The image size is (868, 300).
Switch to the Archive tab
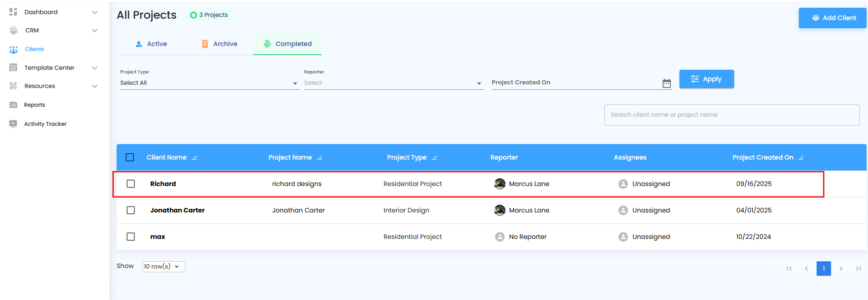tap(220, 44)
